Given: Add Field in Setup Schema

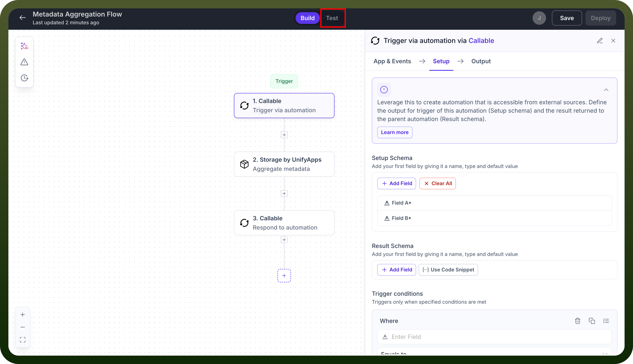Looking at the screenshot, I should click(397, 183).
